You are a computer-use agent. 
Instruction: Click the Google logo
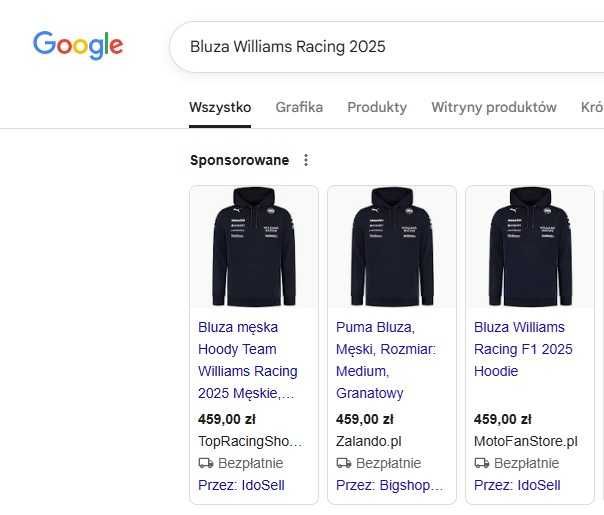(78, 45)
